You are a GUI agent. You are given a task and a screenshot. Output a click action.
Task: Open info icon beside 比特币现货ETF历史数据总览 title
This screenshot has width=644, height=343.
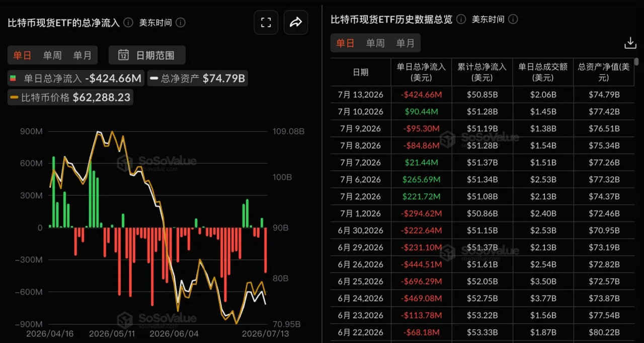pyautogui.click(x=461, y=19)
